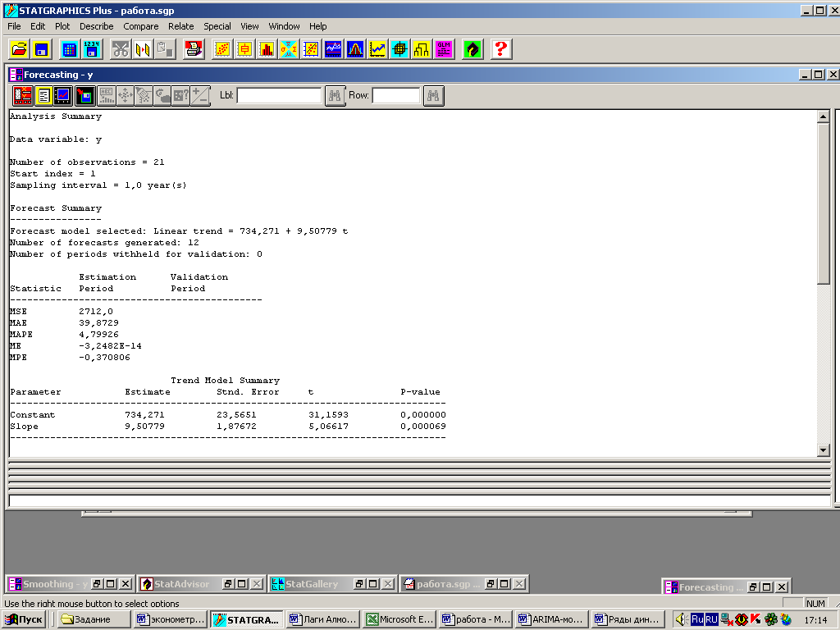The height and width of the screenshot is (630, 840).
Task: Open the normal distribution curve icon
Action: coord(355,49)
